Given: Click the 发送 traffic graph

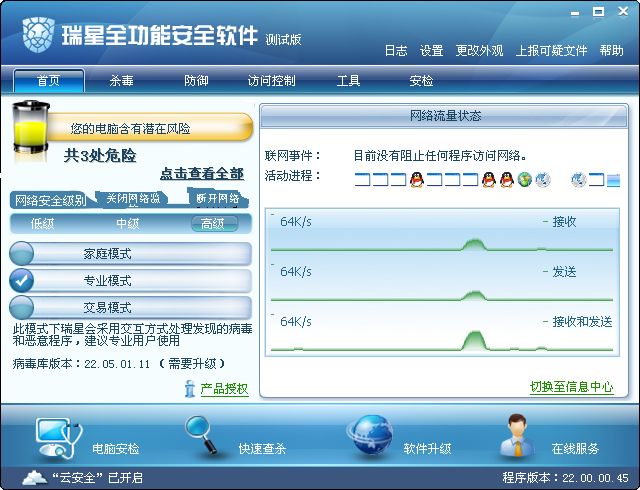Looking at the screenshot, I should (x=442, y=283).
